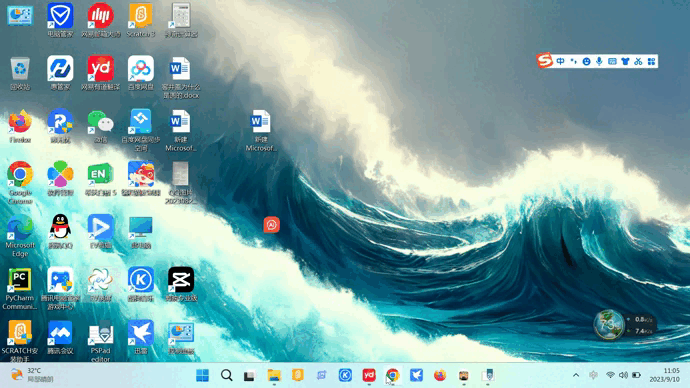Open the four-colour clover app on the desktop
This screenshot has height=388, width=690.
60,174
